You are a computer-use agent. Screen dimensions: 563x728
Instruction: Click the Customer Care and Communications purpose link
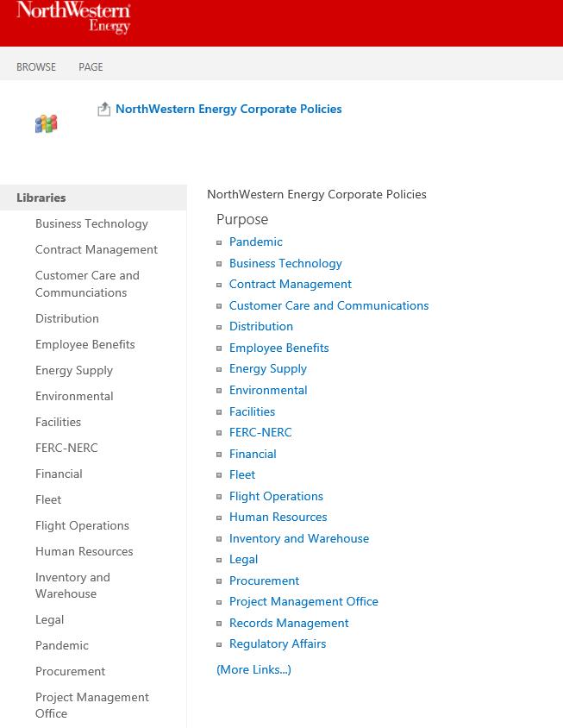328,305
